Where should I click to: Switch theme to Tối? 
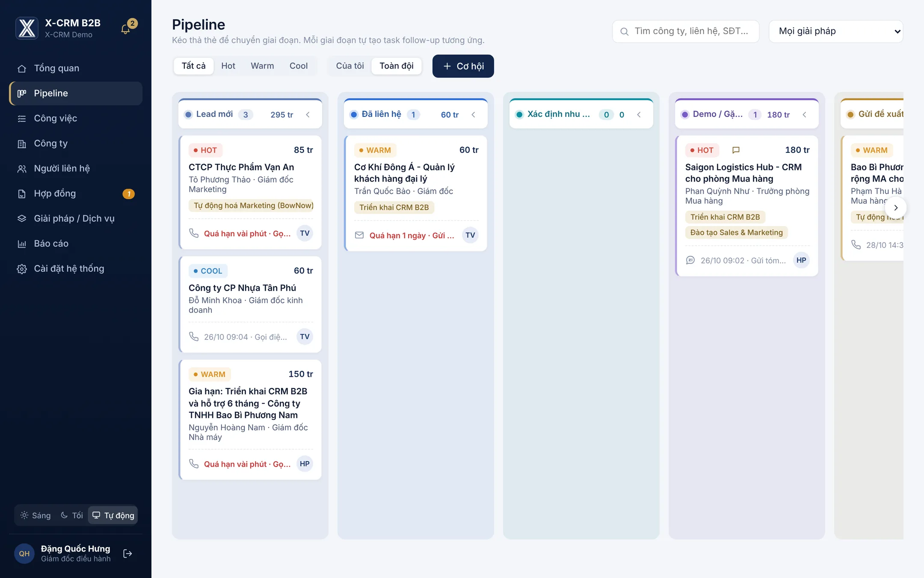pyautogui.click(x=72, y=515)
